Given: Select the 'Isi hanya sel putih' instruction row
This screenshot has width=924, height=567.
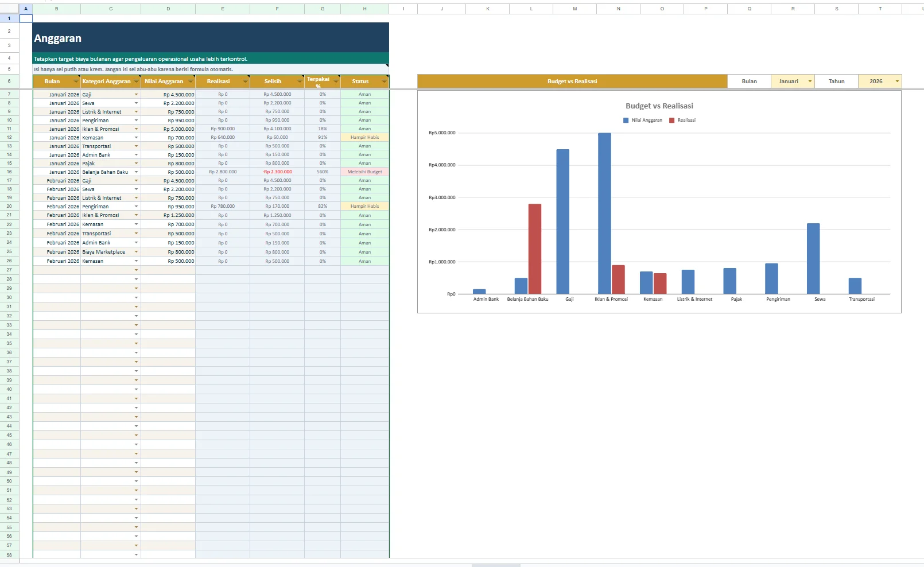Looking at the screenshot, I should point(211,69).
